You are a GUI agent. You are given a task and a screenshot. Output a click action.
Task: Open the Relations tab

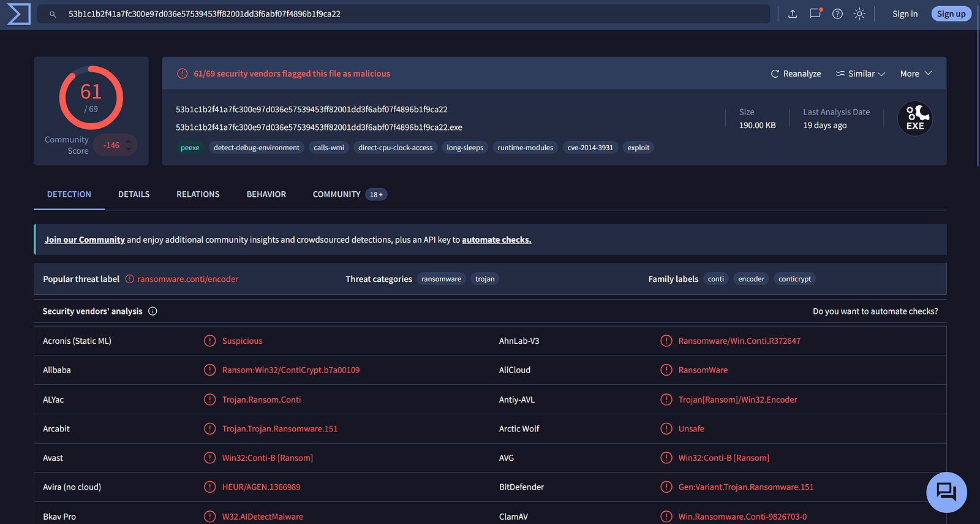198,194
